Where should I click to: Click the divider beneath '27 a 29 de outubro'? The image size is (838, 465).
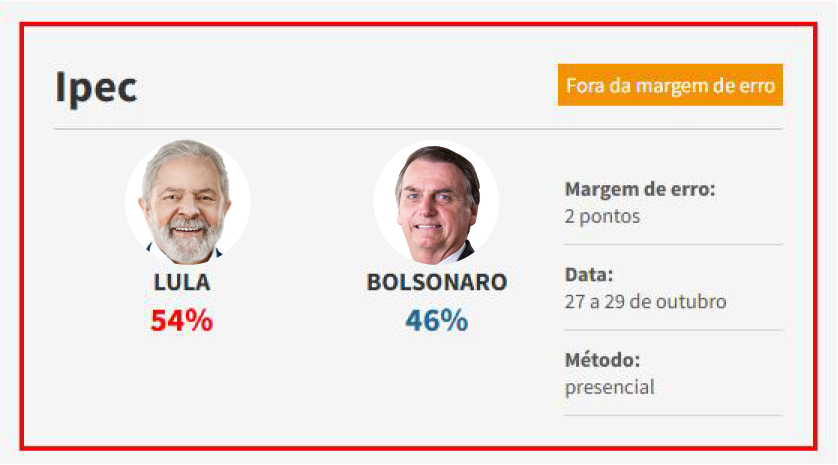673,330
